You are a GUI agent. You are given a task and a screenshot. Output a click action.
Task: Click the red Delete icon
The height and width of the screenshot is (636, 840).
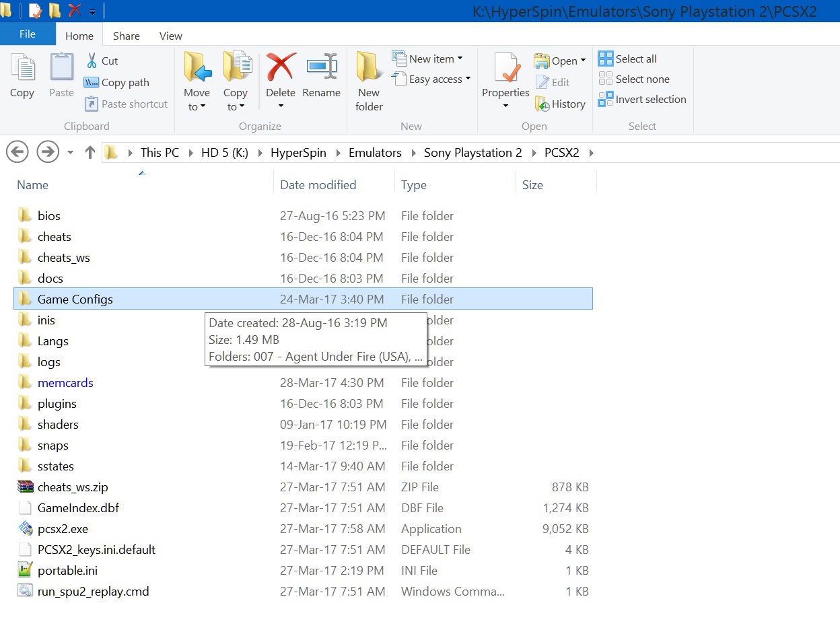tap(281, 68)
